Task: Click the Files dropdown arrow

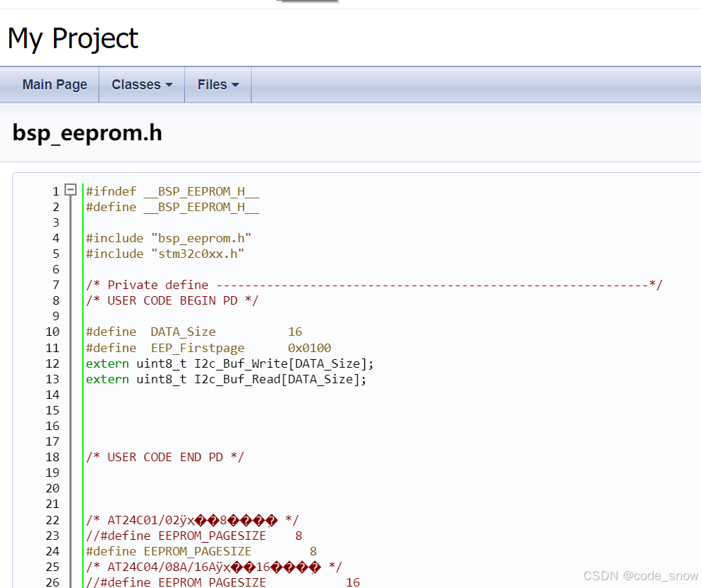Action: coord(235,85)
